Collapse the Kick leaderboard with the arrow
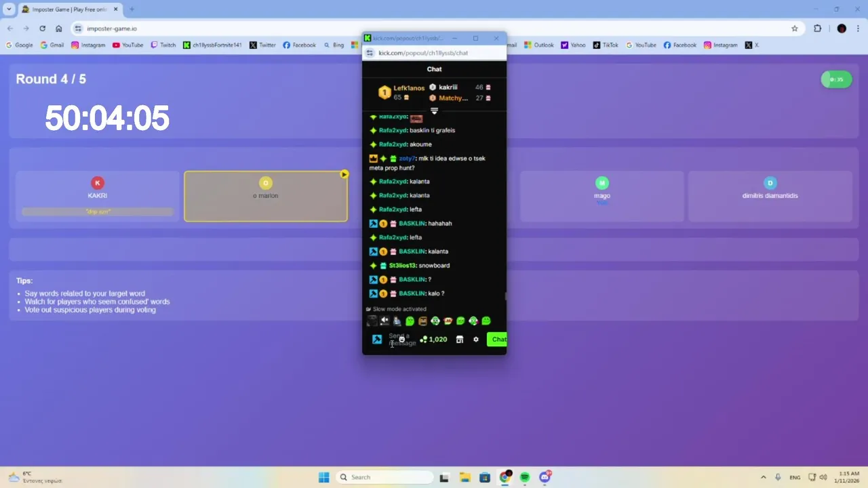 click(434, 110)
